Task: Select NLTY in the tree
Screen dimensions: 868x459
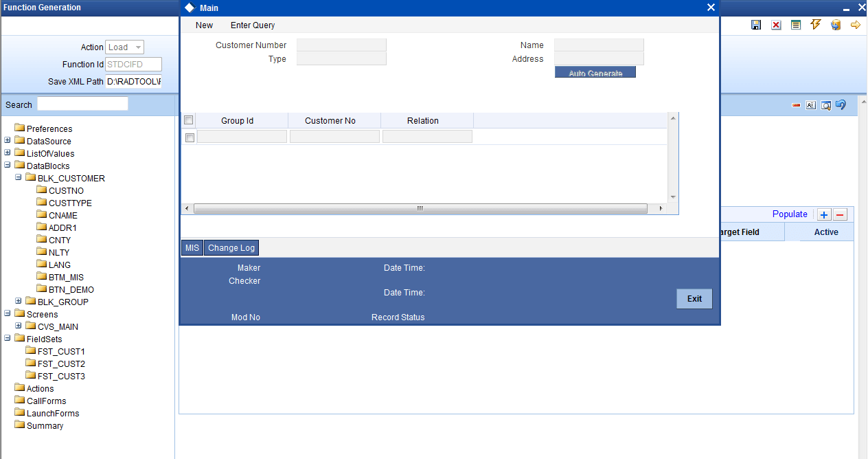Action: tap(59, 252)
